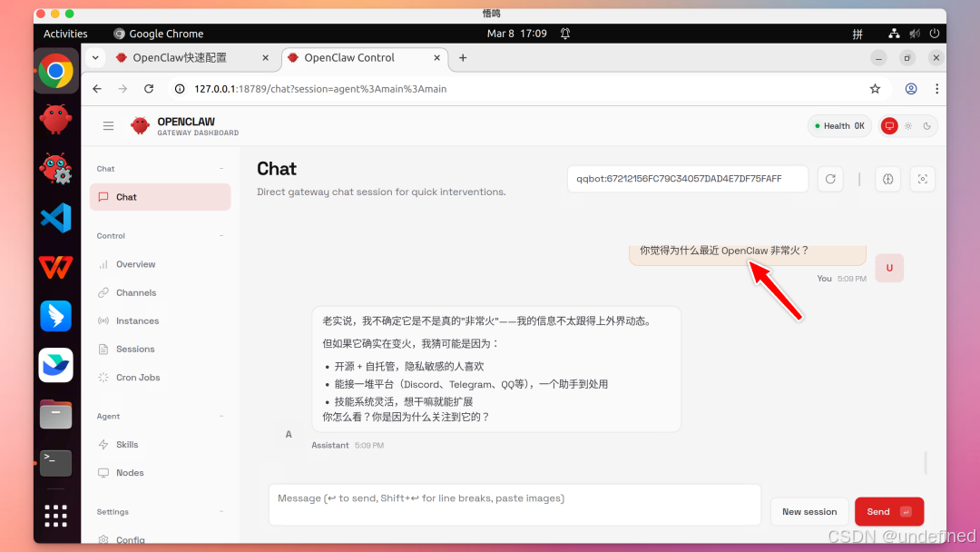Click the Send button
980x552 pixels.
click(888, 511)
